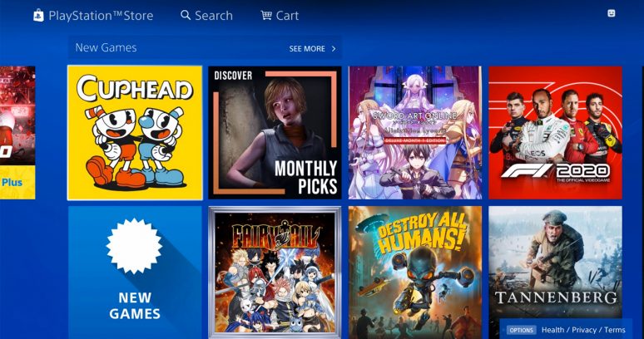Open the Discover Monthly Picks tile
This screenshot has width=644, height=339.
[x=275, y=133]
